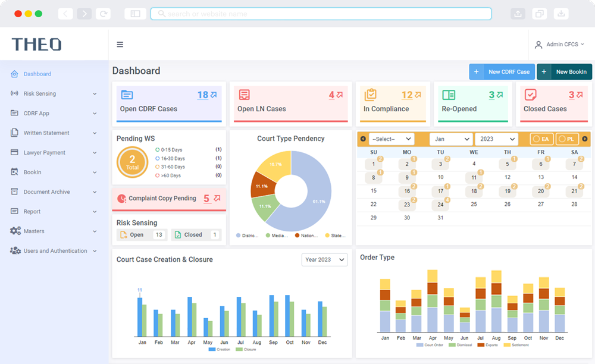
Task: Open Users and Authentication menu item
Action: [x=54, y=251]
